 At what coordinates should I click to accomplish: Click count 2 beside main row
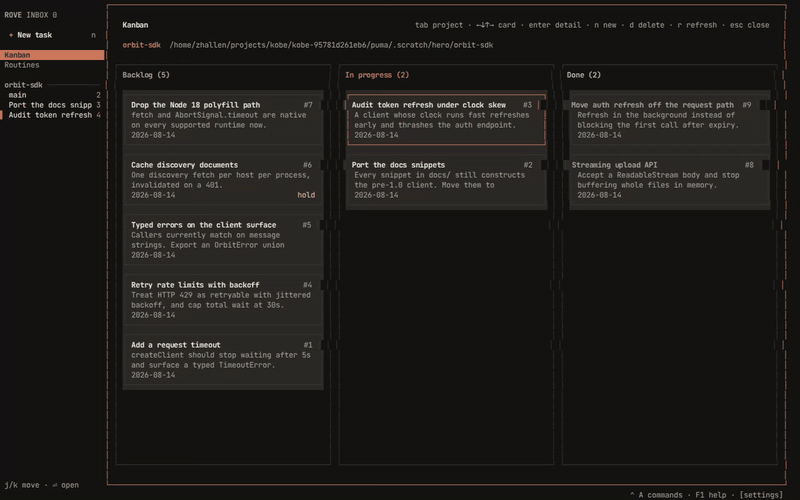[x=98, y=95]
